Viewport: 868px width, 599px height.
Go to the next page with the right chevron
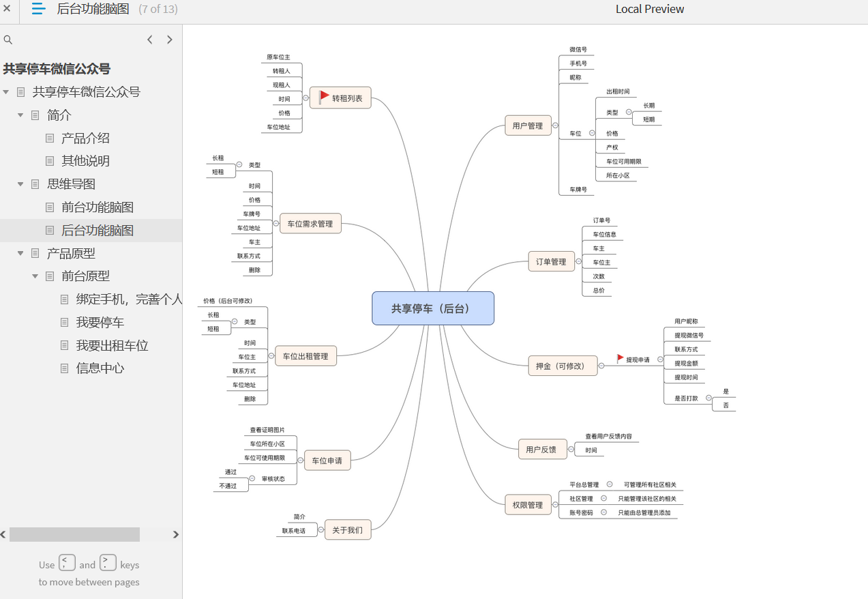pos(170,40)
